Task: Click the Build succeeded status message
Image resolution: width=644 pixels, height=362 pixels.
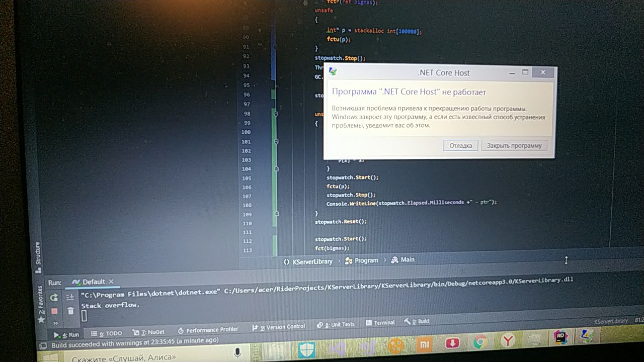Action: pos(135,343)
